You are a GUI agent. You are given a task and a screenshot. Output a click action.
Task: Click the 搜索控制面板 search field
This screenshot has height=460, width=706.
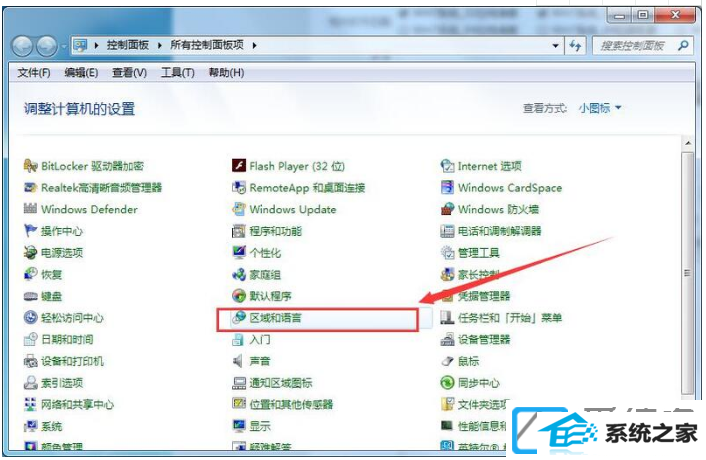[642, 45]
